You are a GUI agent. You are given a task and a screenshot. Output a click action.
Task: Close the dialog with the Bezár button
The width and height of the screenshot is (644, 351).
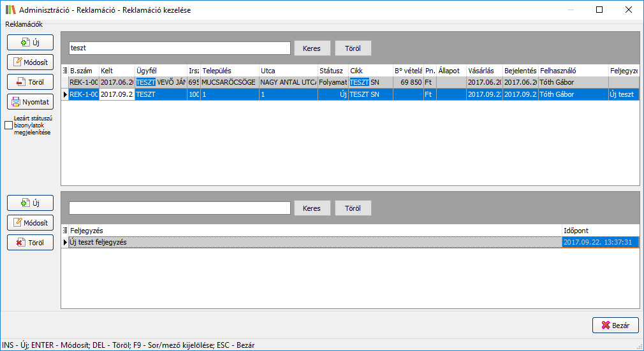coord(615,325)
